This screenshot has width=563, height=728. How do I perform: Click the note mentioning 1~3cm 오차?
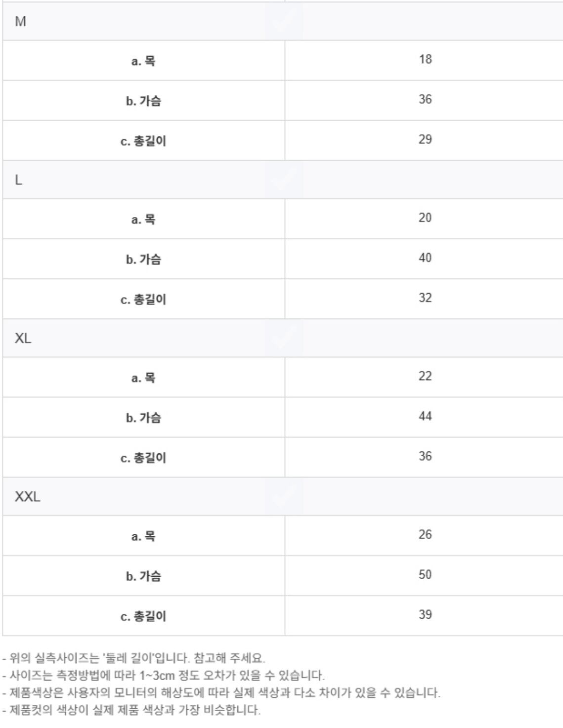[x=164, y=676]
